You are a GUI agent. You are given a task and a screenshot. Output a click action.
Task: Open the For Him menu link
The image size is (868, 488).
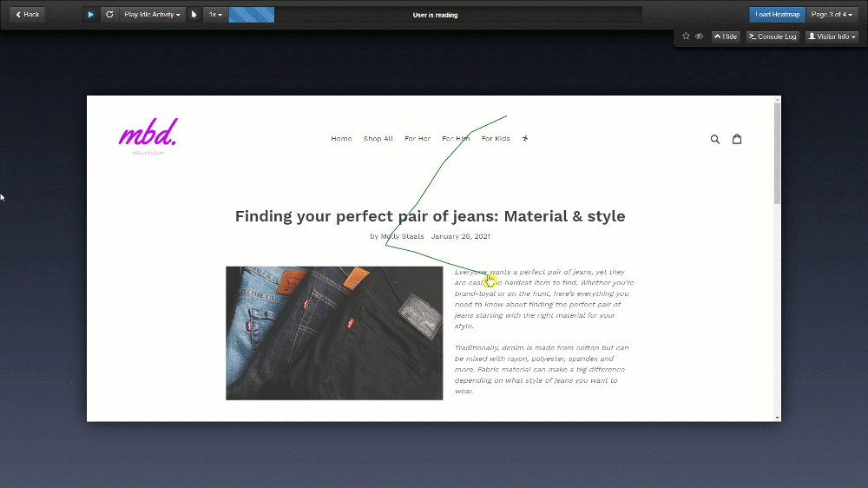(456, 138)
